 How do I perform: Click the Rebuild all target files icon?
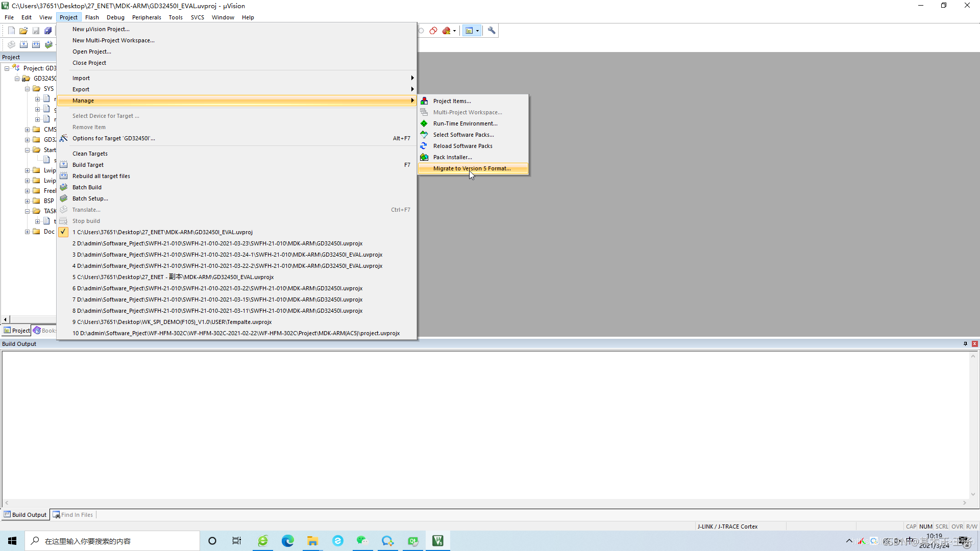click(x=64, y=176)
